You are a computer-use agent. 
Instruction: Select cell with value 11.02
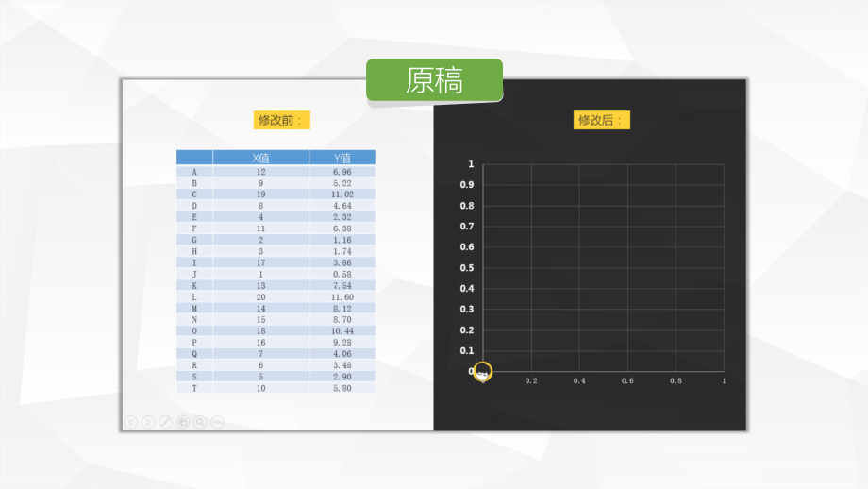click(342, 194)
